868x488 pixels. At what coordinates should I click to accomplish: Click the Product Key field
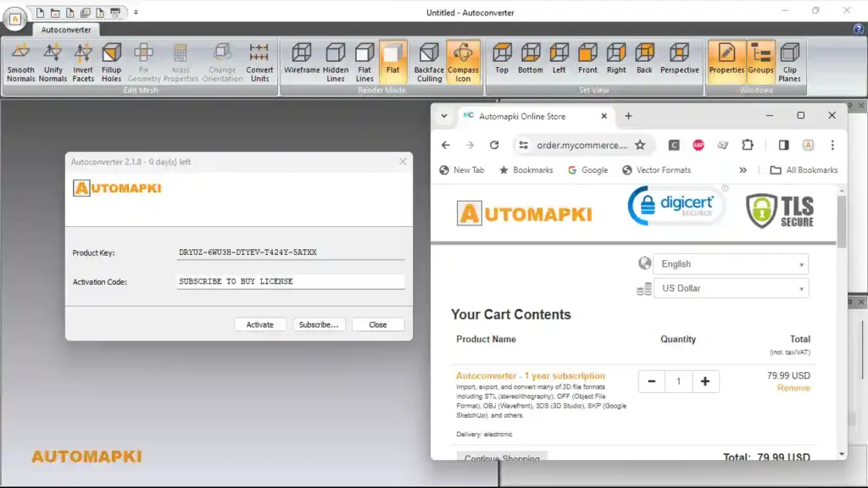pyautogui.click(x=290, y=252)
